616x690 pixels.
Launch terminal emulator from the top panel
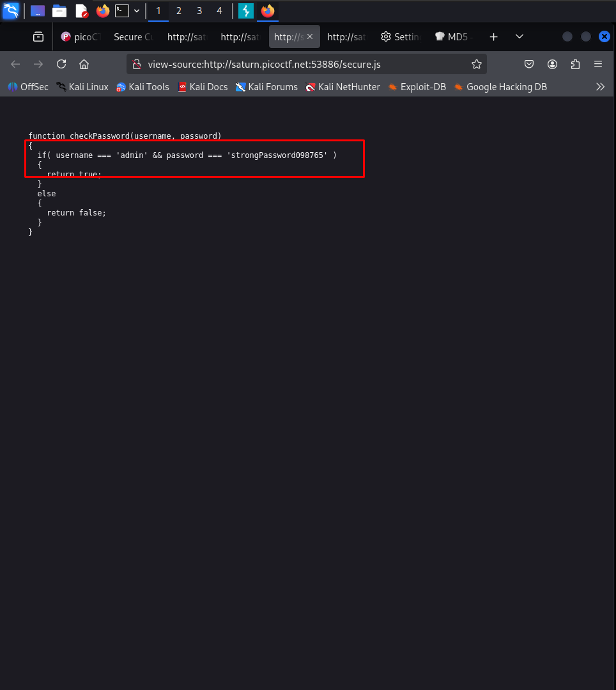pos(121,11)
